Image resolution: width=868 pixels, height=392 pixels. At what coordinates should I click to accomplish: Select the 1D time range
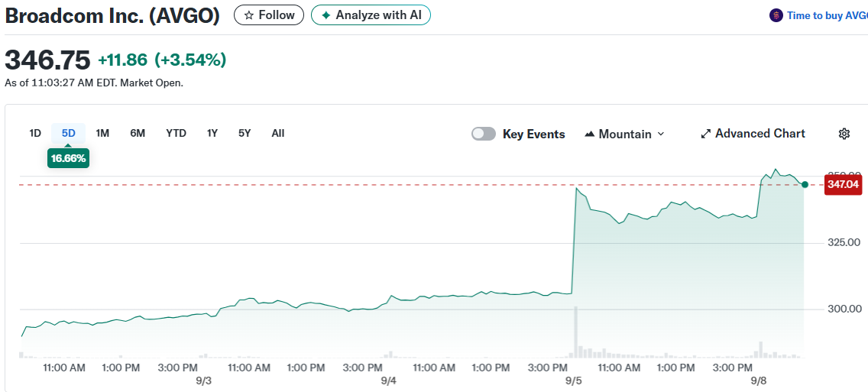[35, 134]
